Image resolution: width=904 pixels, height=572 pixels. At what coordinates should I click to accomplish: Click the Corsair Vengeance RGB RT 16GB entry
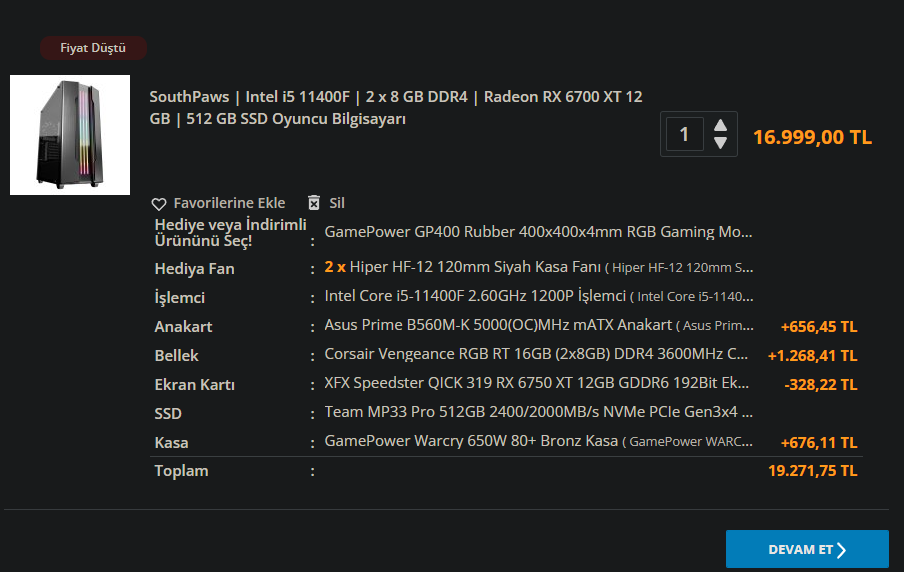536,353
